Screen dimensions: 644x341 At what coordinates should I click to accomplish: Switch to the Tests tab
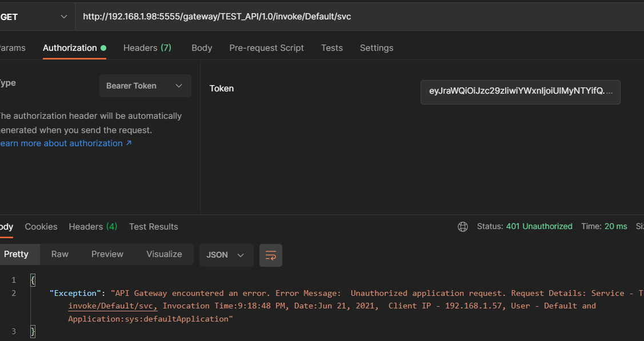tap(331, 48)
